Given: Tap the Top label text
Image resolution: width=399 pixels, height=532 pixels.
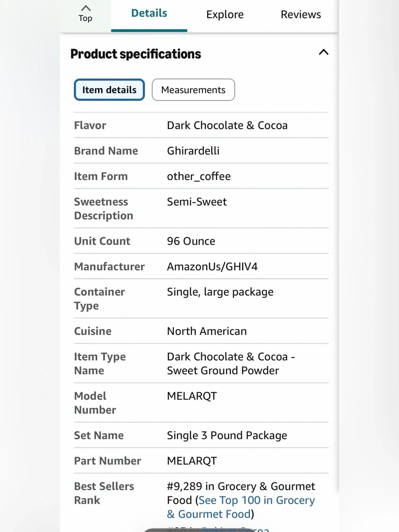Looking at the screenshot, I should 85,18.
